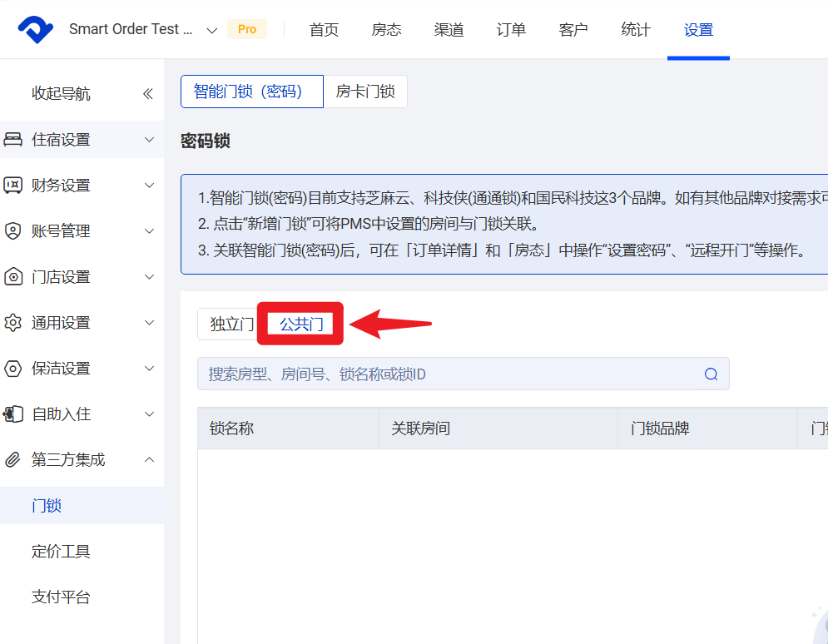This screenshot has height=644, width=828.
Task: Click the bed icon for 住宿设置
Action: coord(13,140)
